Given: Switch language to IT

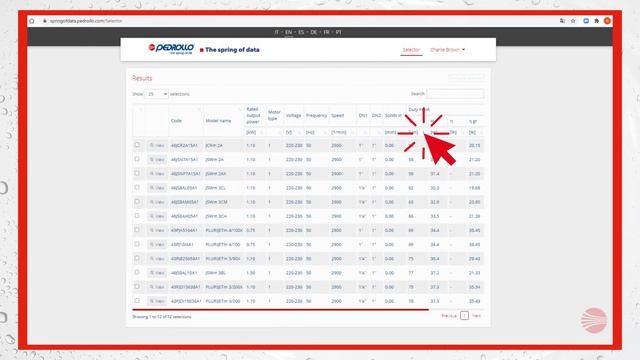Looking at the screenshot, I should 277,32.
